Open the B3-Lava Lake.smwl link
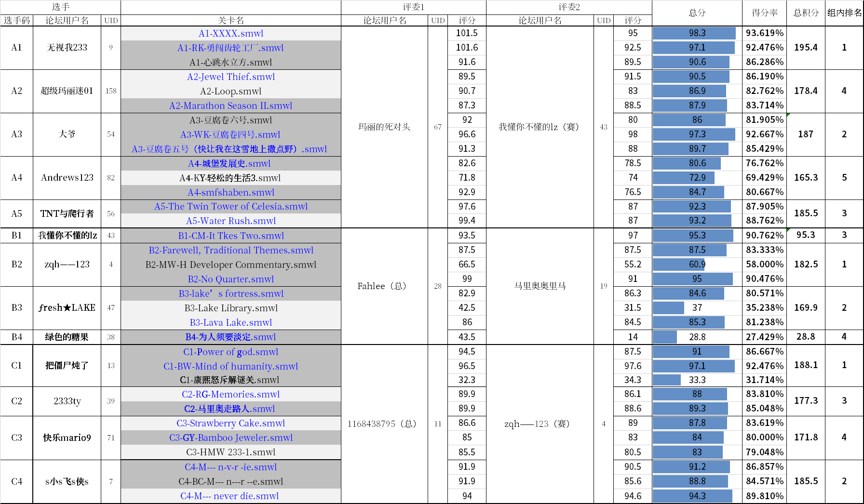The image size is (864, 504). (x=231, y=322)
